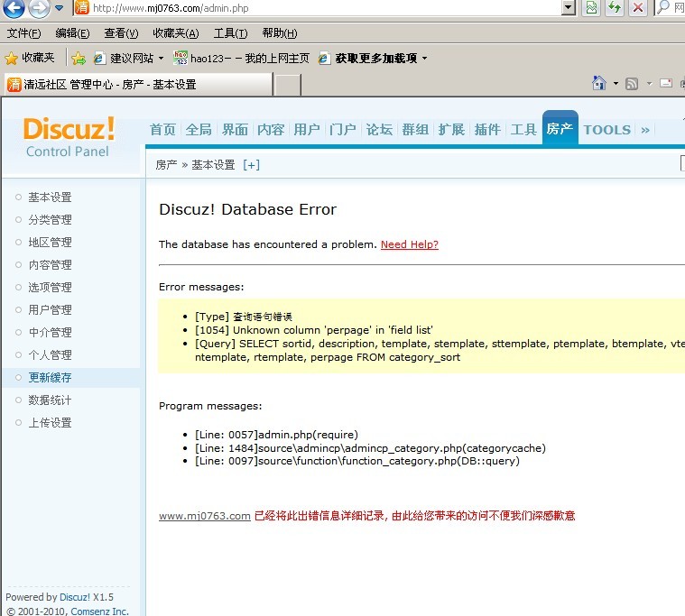Open the 插件 admin nav tab

coord(487,129)
